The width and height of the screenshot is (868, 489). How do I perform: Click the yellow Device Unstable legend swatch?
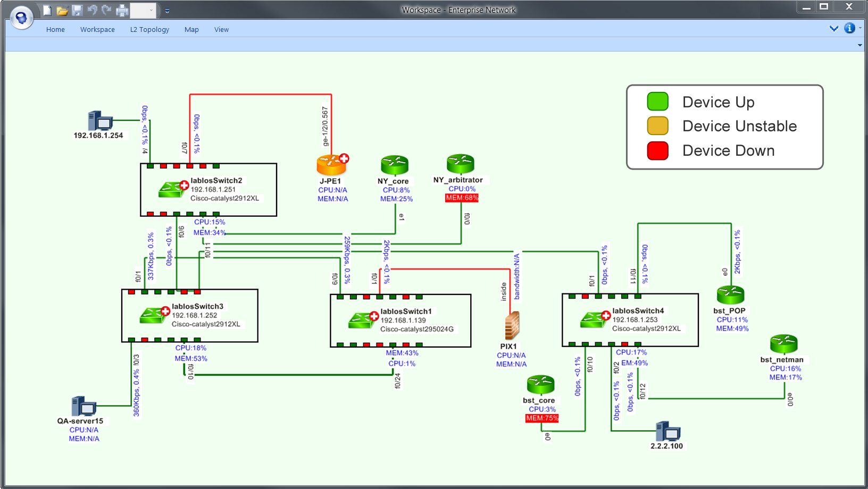[x=657, y=126]
